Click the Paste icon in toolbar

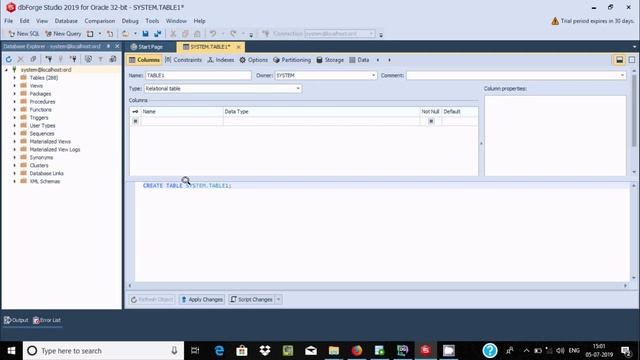(197, 34)
